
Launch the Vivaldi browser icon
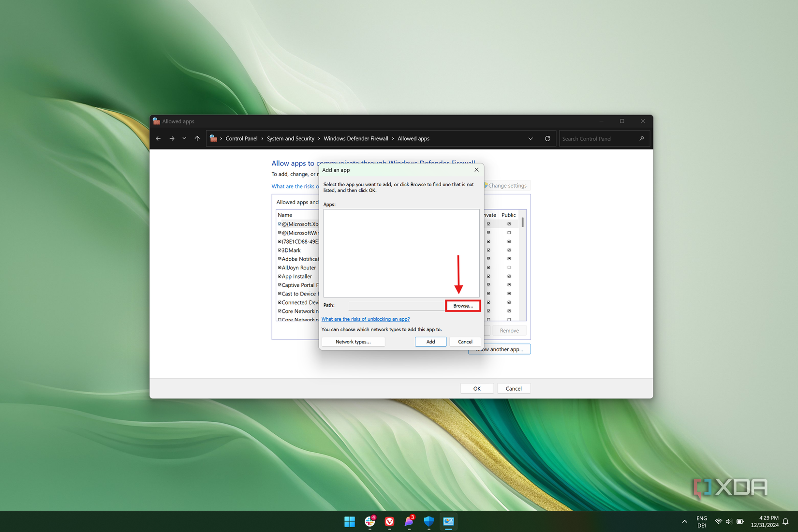pyautogui.click(x=390, y=522)
